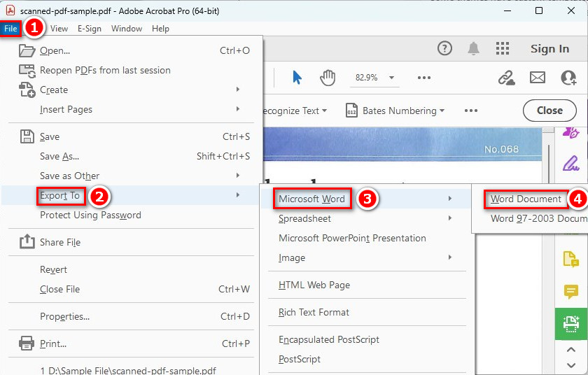
Task: Click Rich Text Format export option
Action: pos(314,312)
